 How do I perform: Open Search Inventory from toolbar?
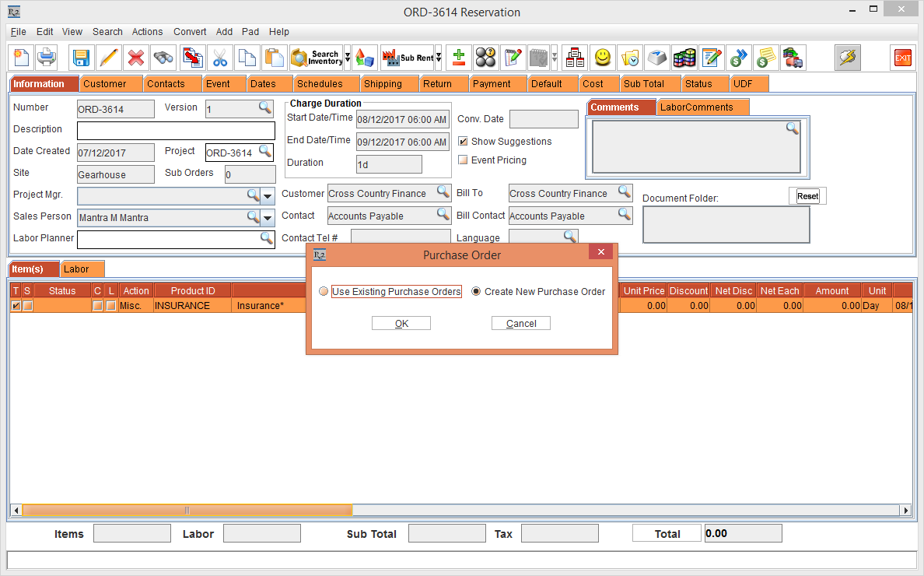click(316, 58)
